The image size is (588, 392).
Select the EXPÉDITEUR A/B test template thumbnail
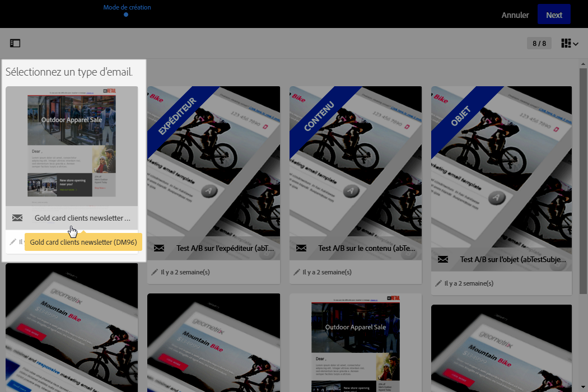coord(213,161)
